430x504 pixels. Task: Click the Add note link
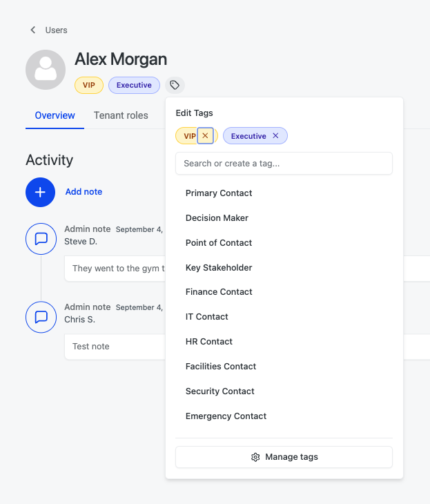point(84,192)
